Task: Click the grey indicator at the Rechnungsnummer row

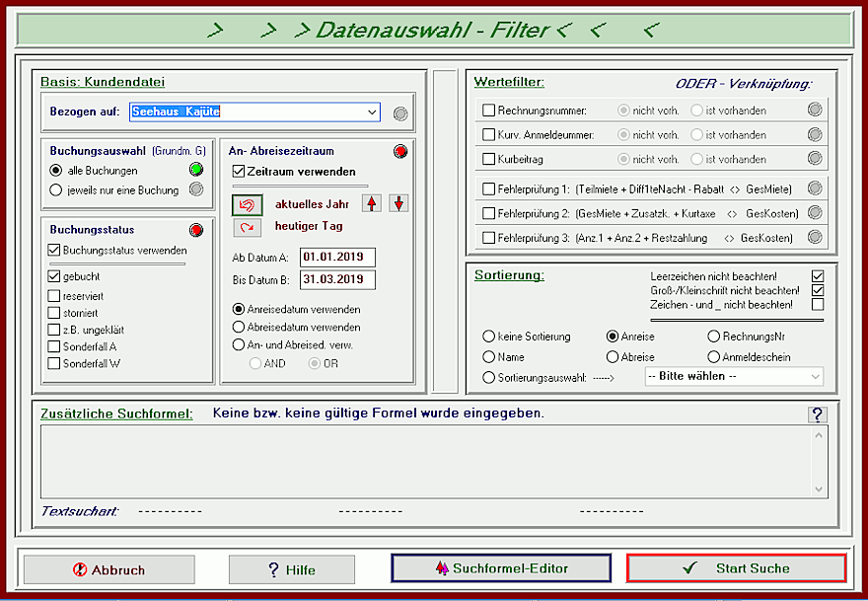Action: 815,111
